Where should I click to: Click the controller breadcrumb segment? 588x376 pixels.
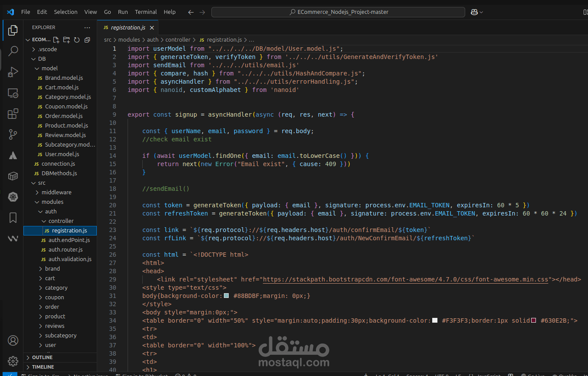point(178,40)
